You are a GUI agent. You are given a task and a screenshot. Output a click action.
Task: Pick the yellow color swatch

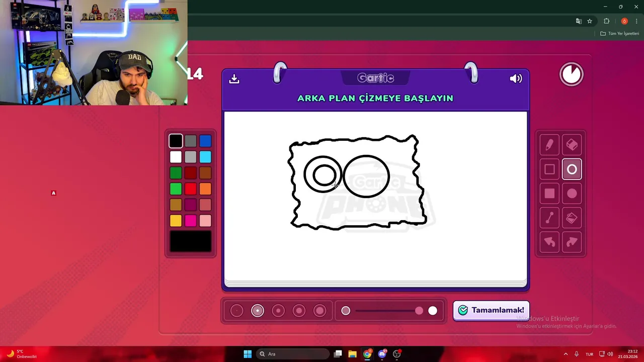(176, 221)
